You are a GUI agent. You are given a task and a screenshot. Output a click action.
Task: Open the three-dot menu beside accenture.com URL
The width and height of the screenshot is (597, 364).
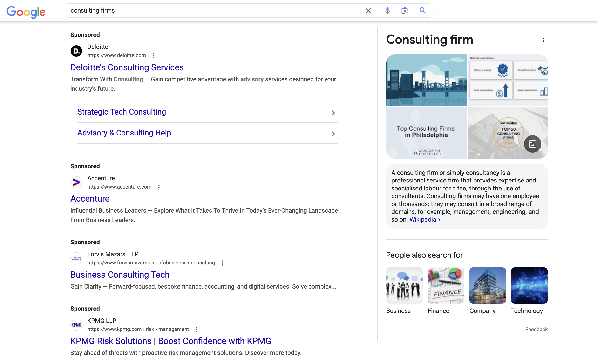point(159,187)
